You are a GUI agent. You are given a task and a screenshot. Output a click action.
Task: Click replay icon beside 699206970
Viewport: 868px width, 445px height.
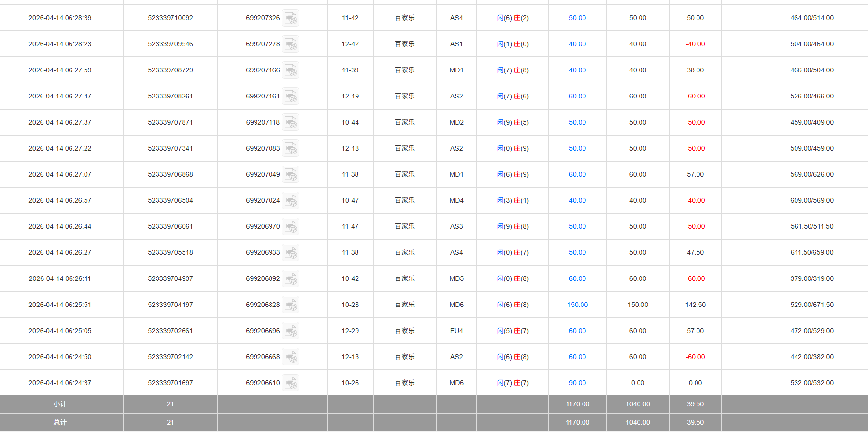point(290,227)
